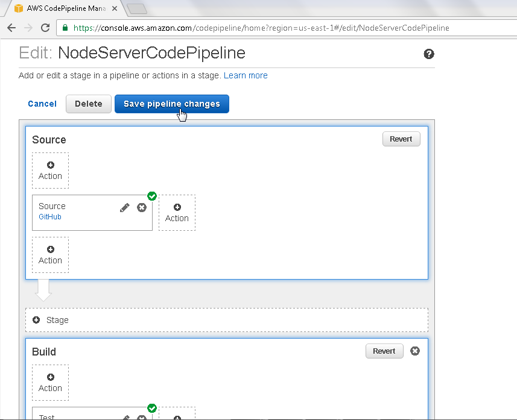Cancel editing the pipeline

42,104
